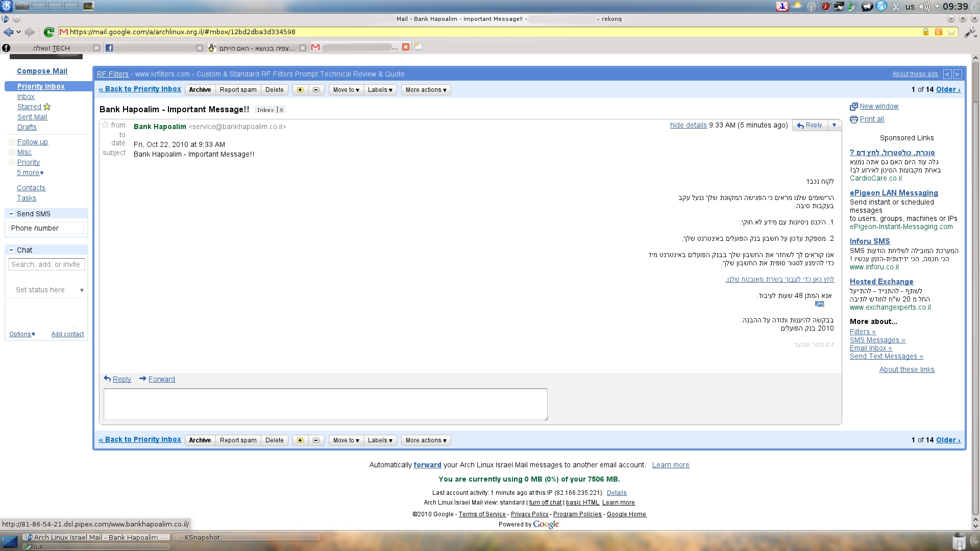This screenshot has width=980, height=551.
Task: Click the Print all printer icon
Action: (854, 119)
